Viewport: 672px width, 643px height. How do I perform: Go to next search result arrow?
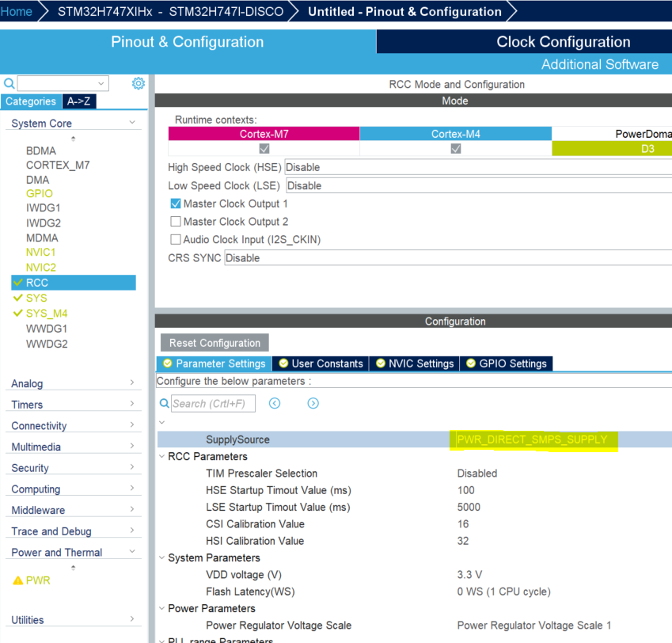tap(313, 403)
